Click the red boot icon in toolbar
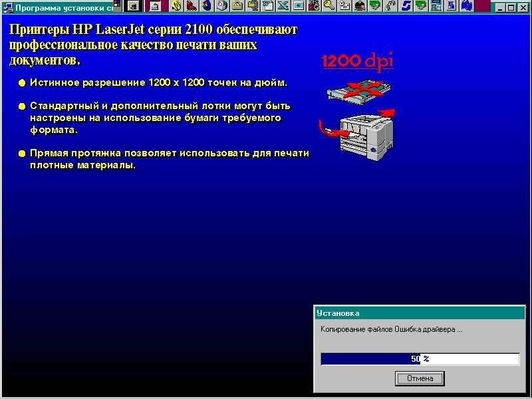 click(191, 6)
